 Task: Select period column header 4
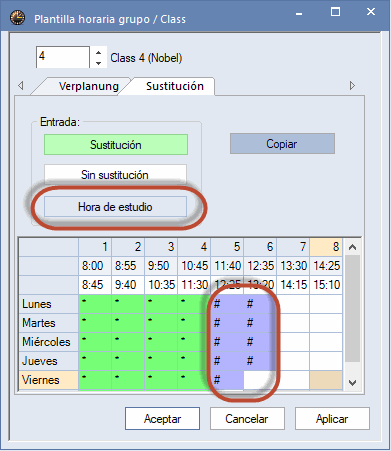click(x=194, y=247)
